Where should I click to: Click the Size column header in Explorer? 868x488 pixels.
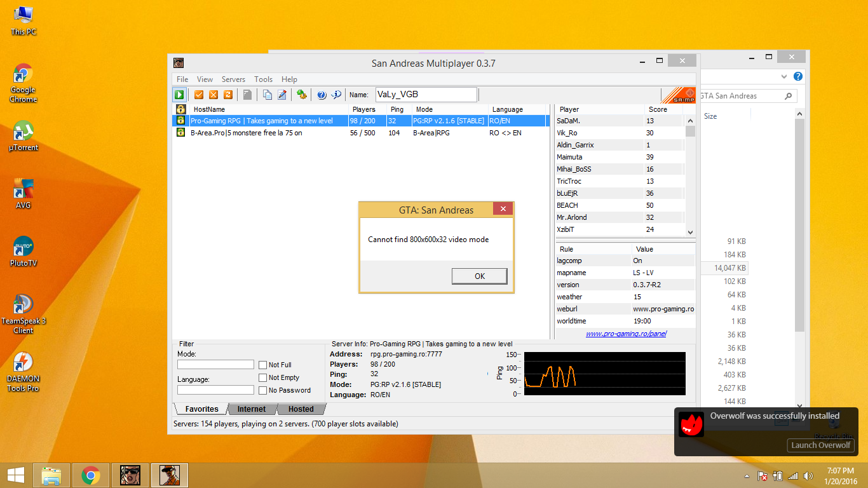(725, 116)
